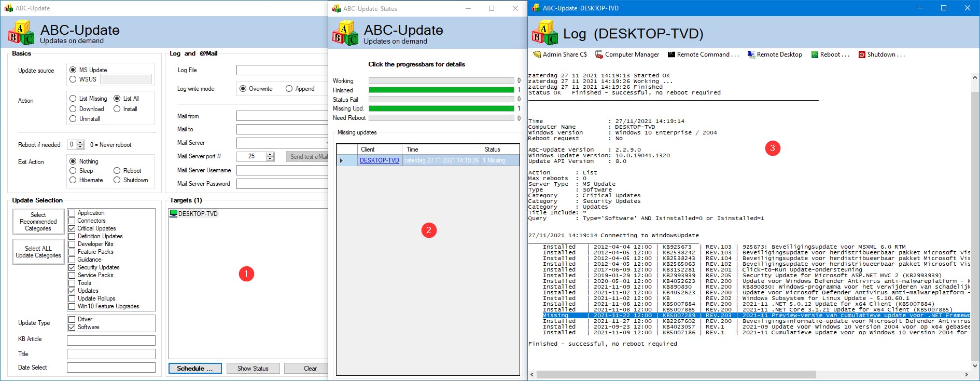Focus the Log File input field
This screenshot has width=980, height=381.
pos(283,70)
